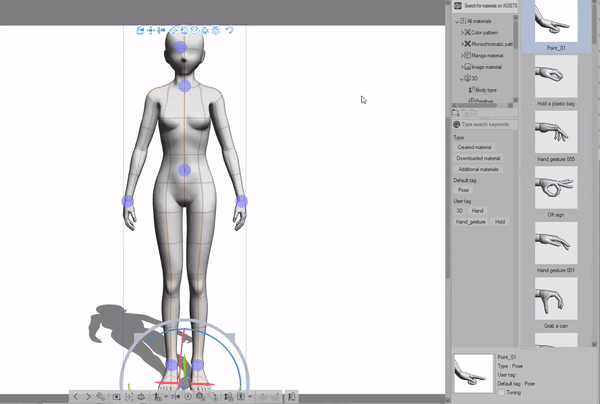This screenshot has height=404, width=600.
Task: Expand the Manga material folder
Action: [462, 56]
